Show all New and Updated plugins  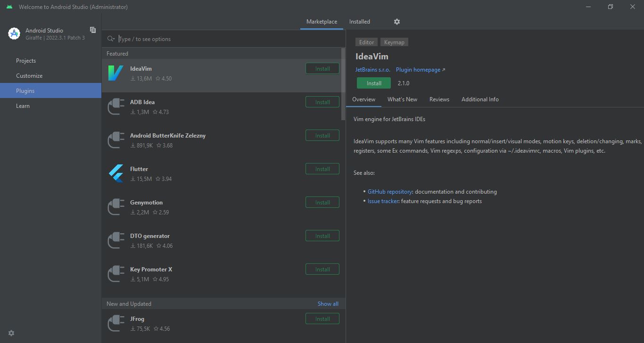(328, 304)
